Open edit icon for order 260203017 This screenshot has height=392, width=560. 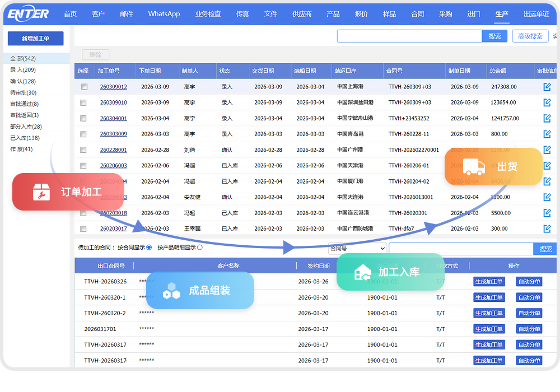click(547, 228)
